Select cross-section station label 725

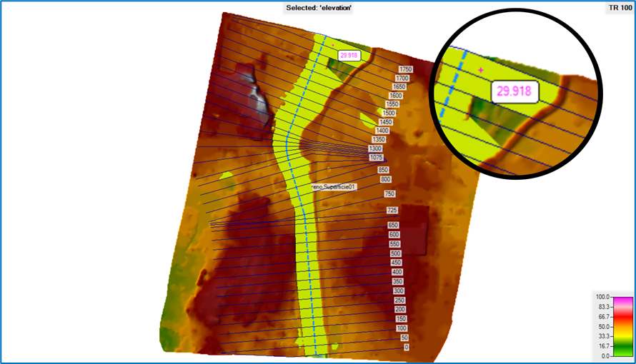pos(392,210)
